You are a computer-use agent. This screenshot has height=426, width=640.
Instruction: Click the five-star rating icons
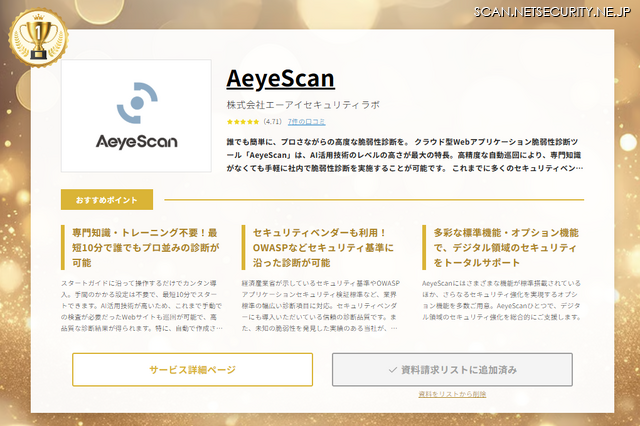click(243, 123)
